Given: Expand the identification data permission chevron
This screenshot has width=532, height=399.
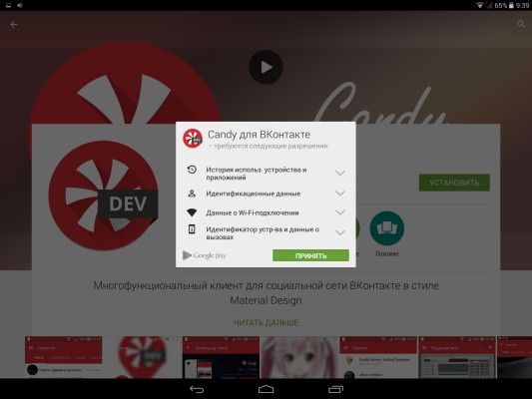Looking at the screenshot, I should [x=340, y=194].
